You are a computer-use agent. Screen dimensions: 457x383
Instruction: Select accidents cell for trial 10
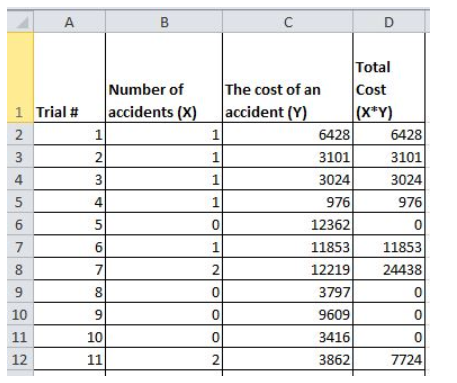(x=164, y=336)
